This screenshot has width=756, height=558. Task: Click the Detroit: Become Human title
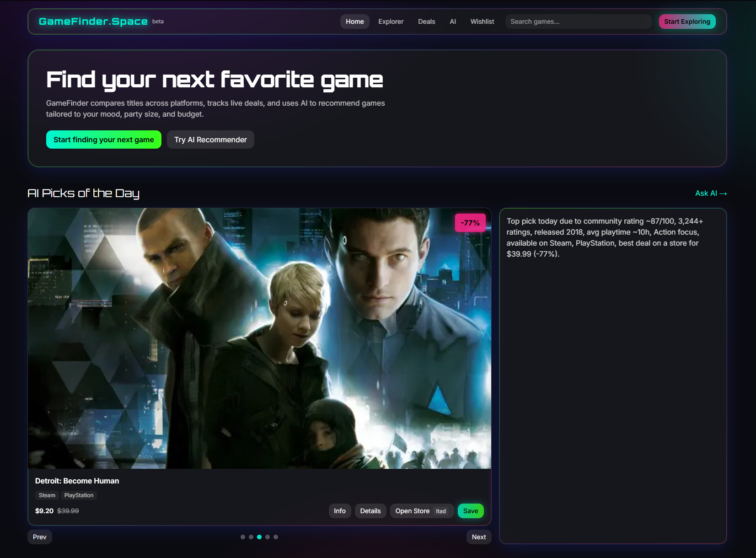[77, 481]
